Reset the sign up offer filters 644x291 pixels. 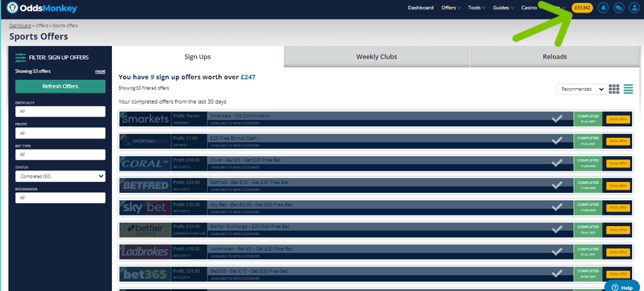tap(100, 71)
